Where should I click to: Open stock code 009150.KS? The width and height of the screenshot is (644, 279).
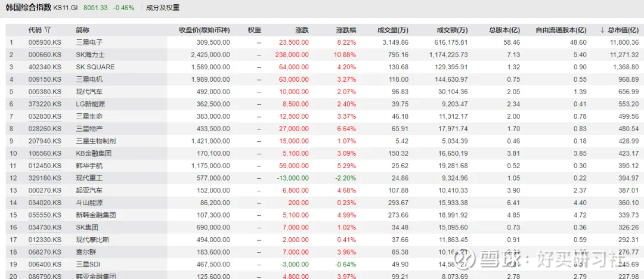[x=45, y=79]
